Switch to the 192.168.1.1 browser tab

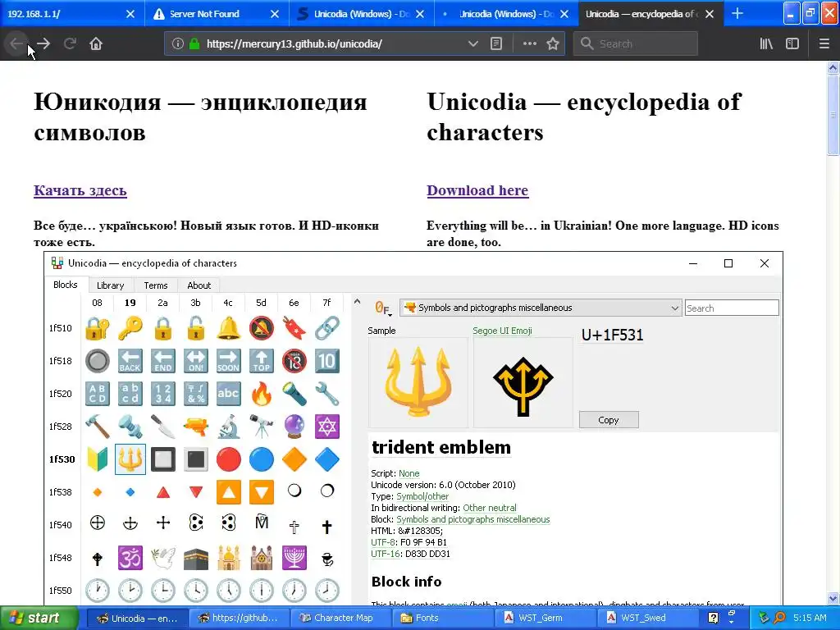[x=72, y=13]
